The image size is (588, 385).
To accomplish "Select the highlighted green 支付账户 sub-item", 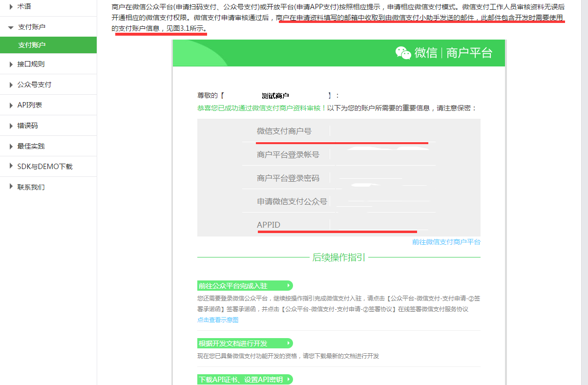I will click(x=32, y=45).
